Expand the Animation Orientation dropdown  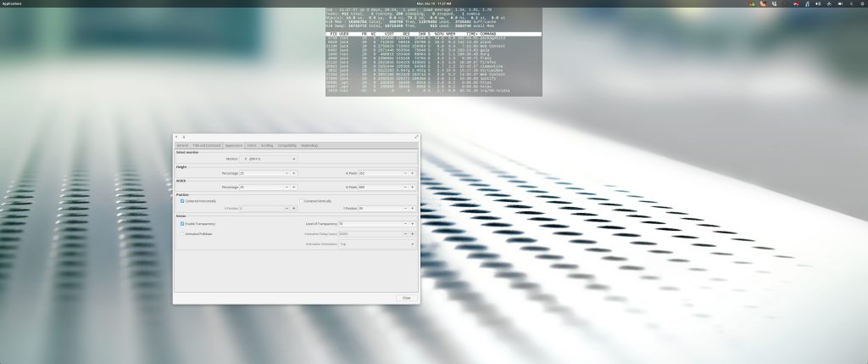coord(376,244)
